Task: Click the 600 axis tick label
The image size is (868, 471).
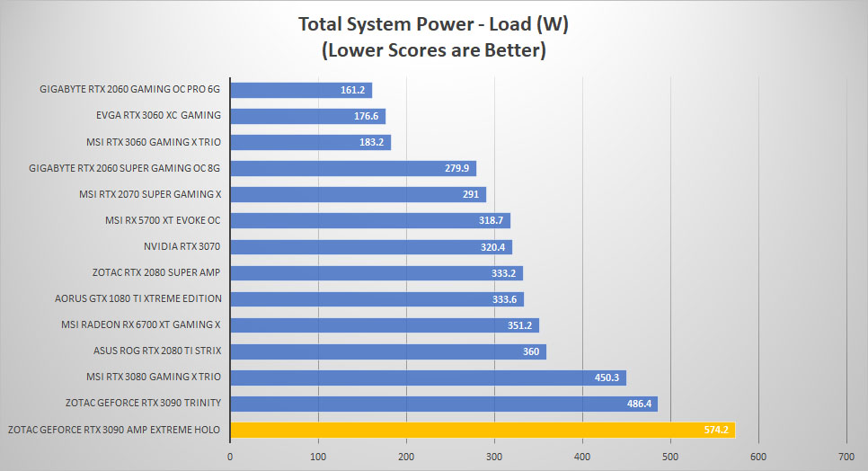Action: click(758, 457)
